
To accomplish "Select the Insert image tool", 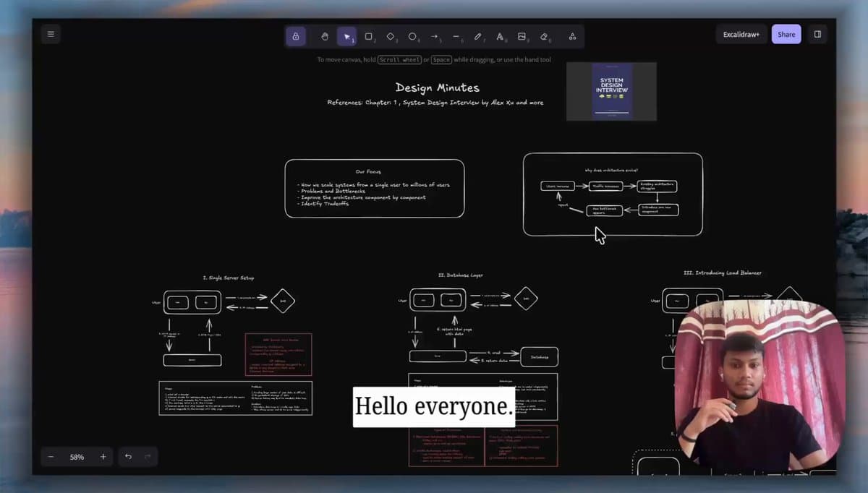I will click(522, 36).
